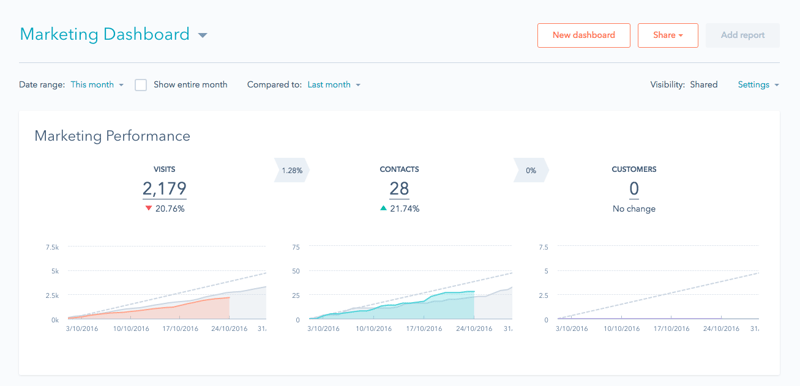Click the 0% conversion arrow badge
Viewport: 800px width, 386px height.
pyautogui.click(x=531, y=170)
